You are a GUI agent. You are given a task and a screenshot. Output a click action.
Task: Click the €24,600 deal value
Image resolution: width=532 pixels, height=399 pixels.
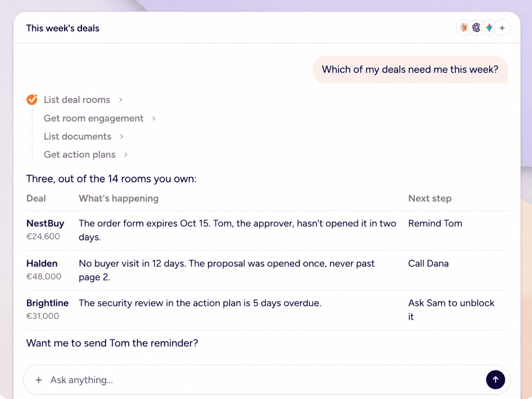43,236
